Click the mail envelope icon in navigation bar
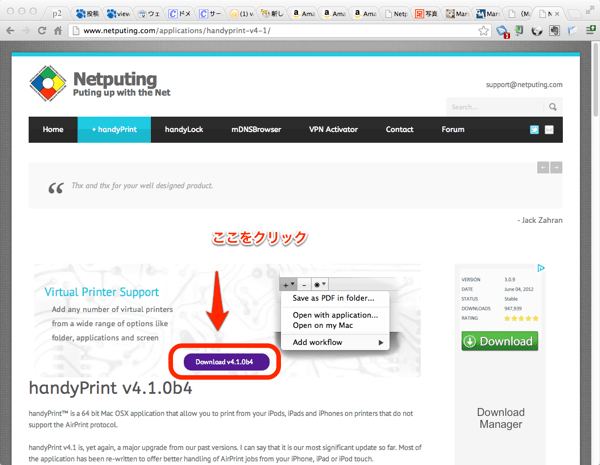 point(549,130)
